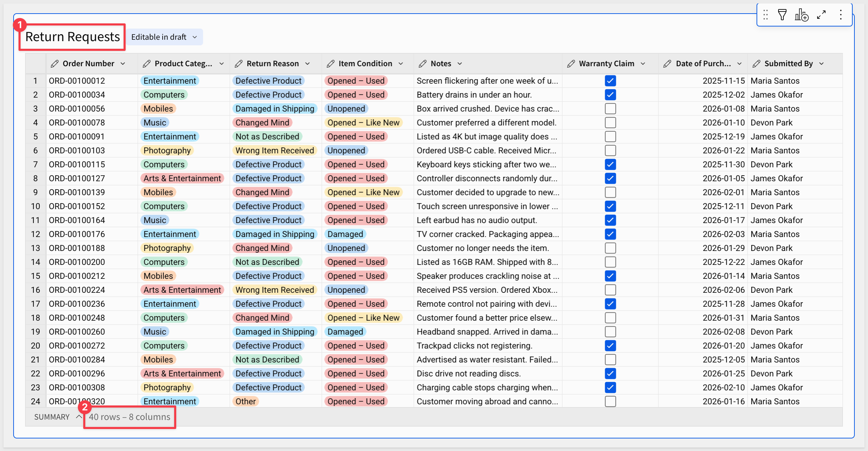Toggle warranty claim checkbox in row 12

pyautogui.click(x=610, y=234)
